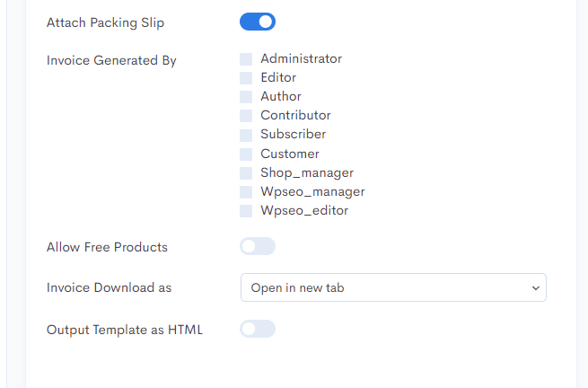
Task: Select the Contributor checkbox
Action: (246, 116)
